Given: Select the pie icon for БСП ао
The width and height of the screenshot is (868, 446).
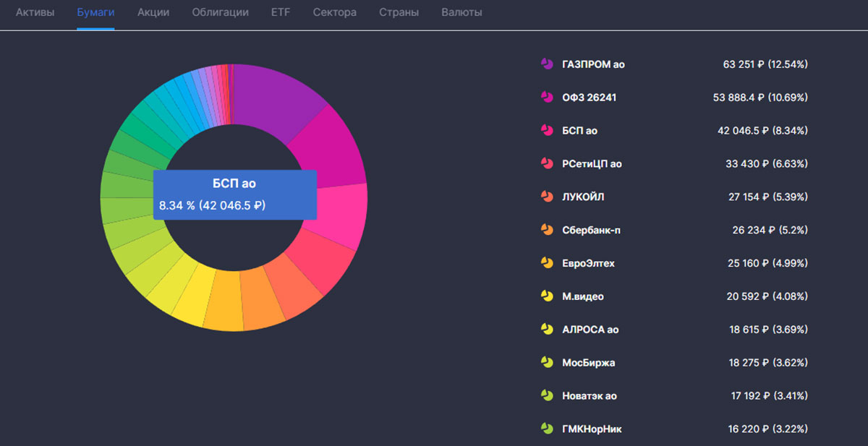Looking at the screenshot, I should pyautogui.click(x=547, y=131).
